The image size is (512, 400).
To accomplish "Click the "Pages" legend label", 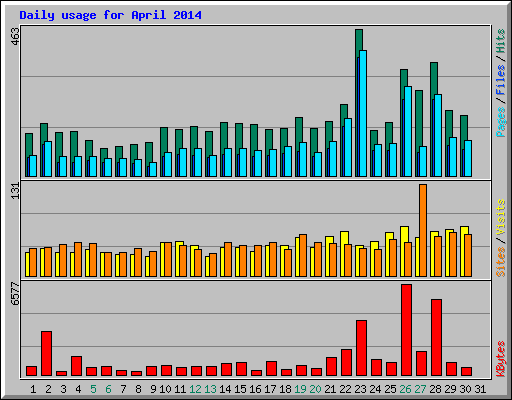I will click(500, 122).
